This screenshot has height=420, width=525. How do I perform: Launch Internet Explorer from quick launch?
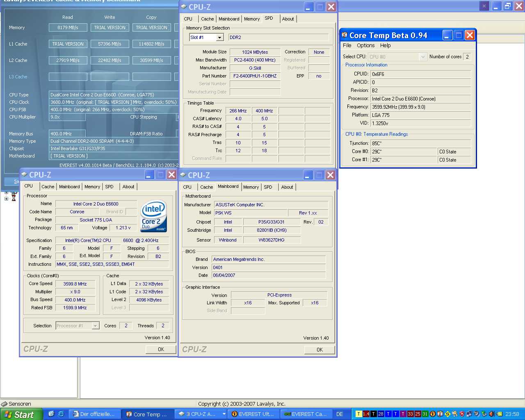click(x=61, y=414)
